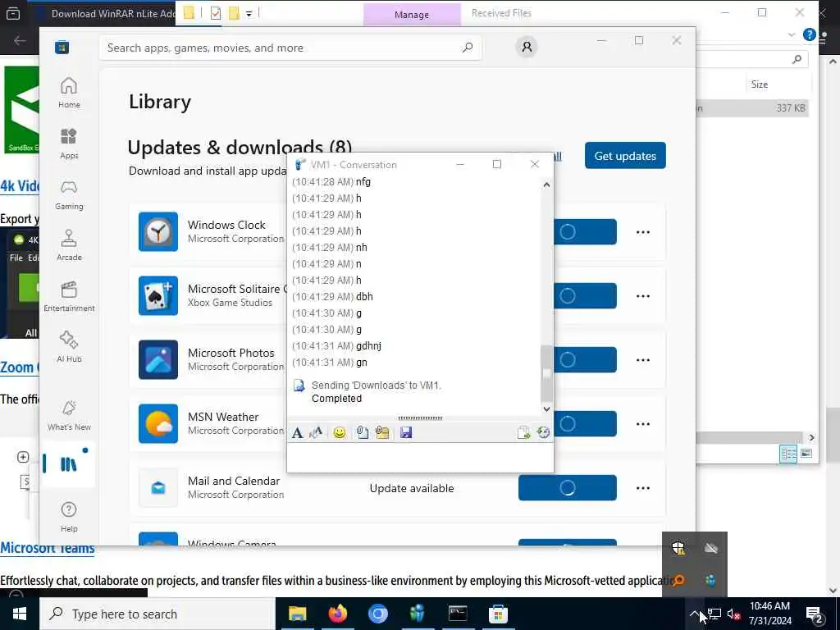Viewport: 840px width, 630px height.
Task: Open Help in the Store sidebar
Action: [69, 517]
